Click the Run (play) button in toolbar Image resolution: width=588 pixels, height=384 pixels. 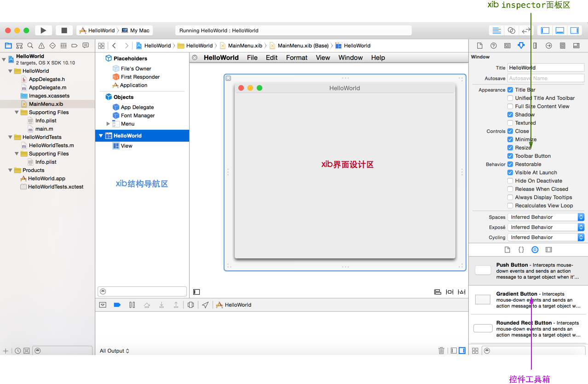[43, 30]
